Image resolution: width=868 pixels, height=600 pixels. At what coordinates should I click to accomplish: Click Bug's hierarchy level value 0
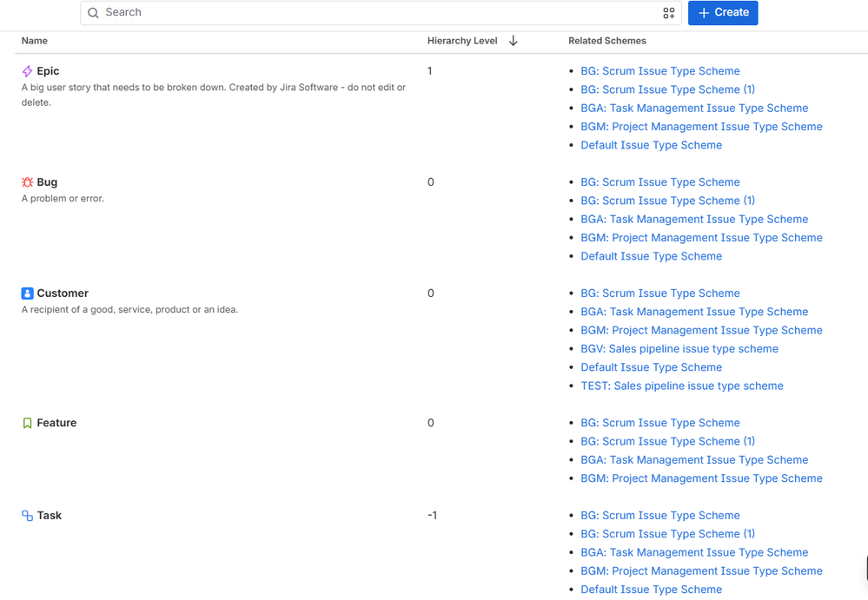431,182
